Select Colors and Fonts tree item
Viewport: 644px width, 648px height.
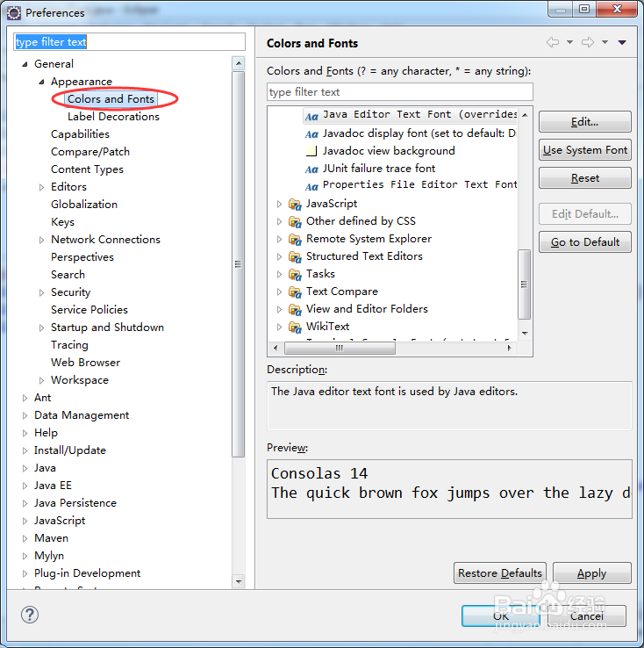coord(111,99)
